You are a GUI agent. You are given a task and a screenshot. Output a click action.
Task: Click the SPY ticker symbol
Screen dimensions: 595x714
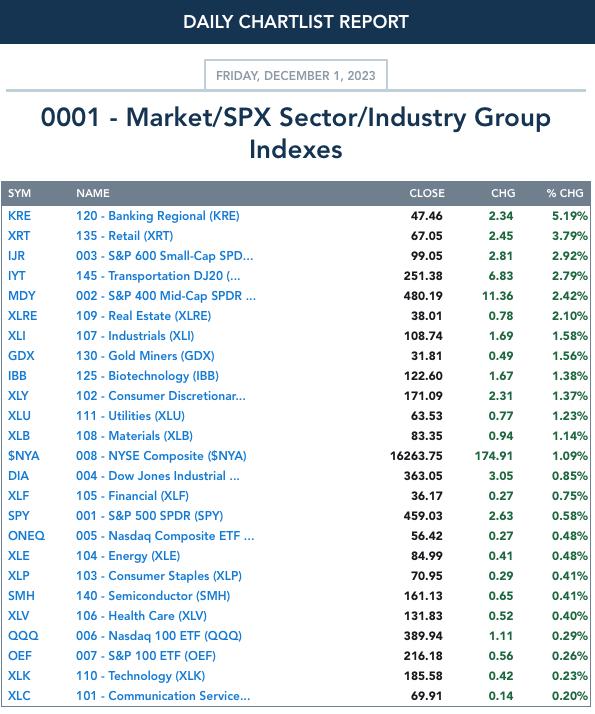19,516
